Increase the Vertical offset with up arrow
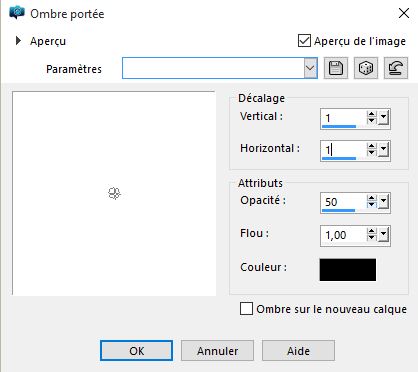The image size is (418, 372). click(x=371, y=114)
